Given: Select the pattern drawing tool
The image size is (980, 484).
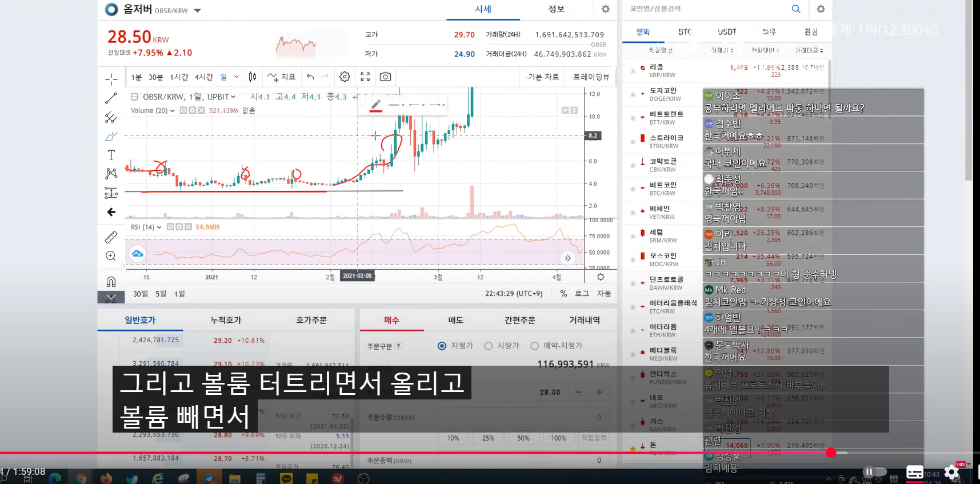Looking at the screenshot, I should pyautogui.click(x=111, y=174).
